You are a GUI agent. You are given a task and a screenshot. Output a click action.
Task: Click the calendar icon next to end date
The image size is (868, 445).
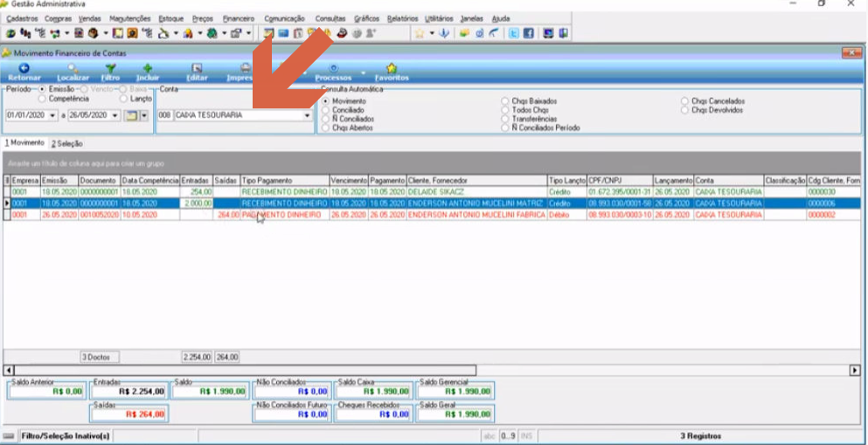(130, 115)
